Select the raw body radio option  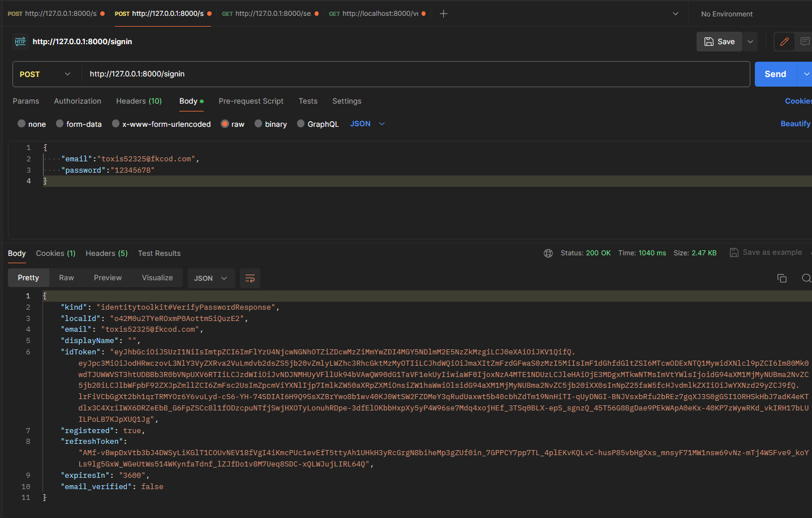pyautogui.click(x=225, y=124)
